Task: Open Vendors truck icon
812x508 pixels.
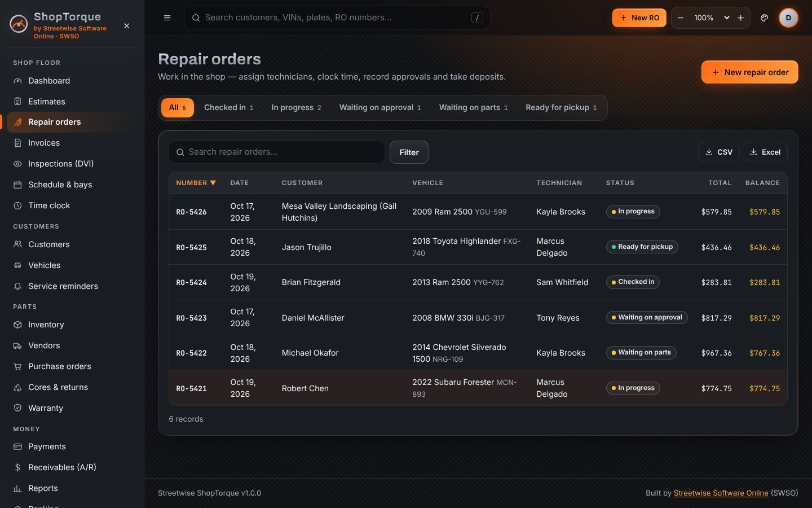Action: pos(17,345)
